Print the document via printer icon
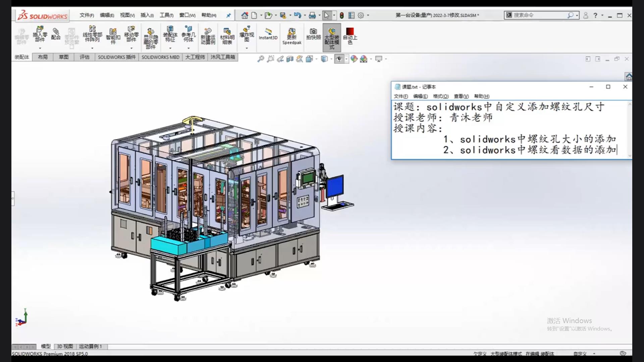The width and height of the screenshot is (644, 362). point(312,15)
